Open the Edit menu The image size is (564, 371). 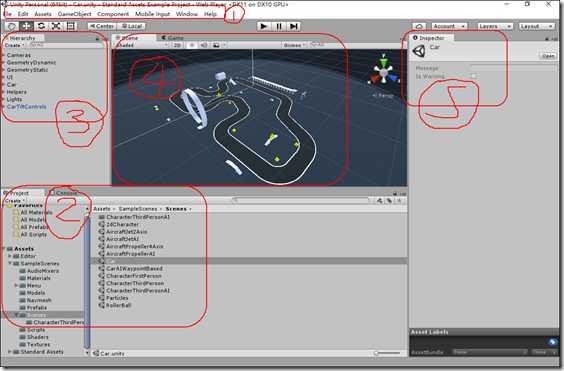[x=23, y=14]
